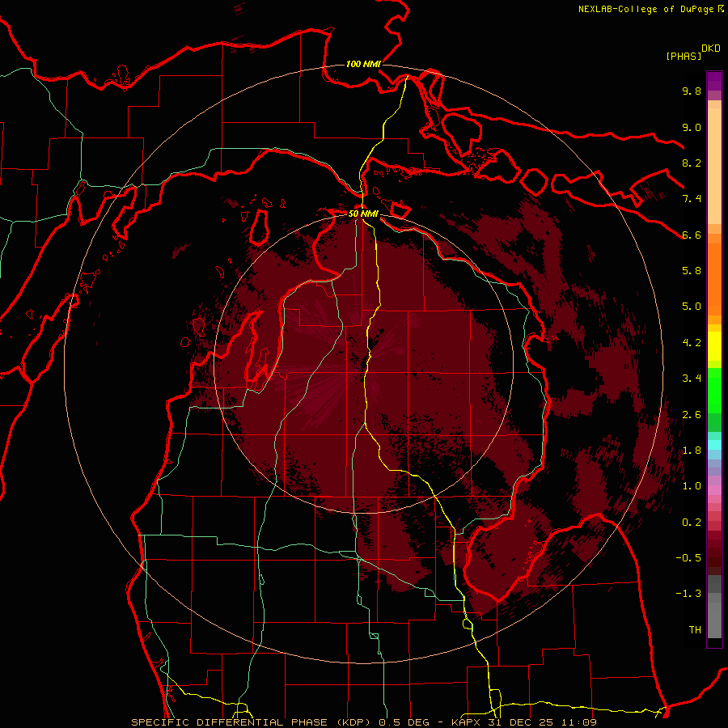Pick the yellow segment of the color bar
The height and width of the screenshot is (728, 728).
click(x=714, y=346)
